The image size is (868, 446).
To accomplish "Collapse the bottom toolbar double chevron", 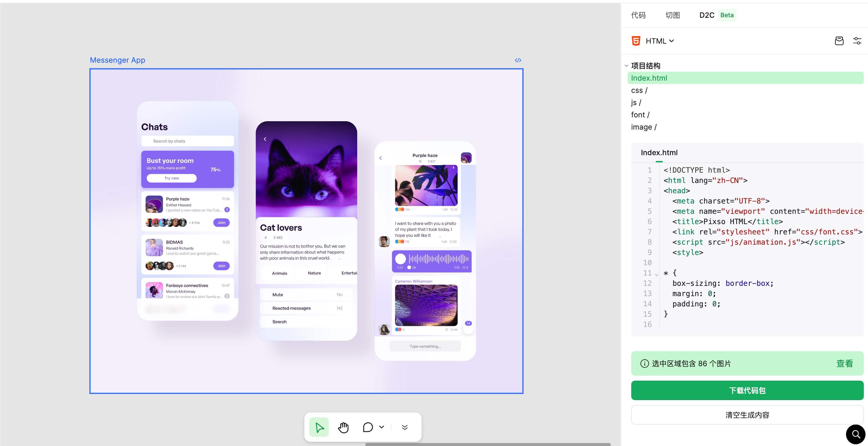I will pyautogui.click(x=405, y=427).
